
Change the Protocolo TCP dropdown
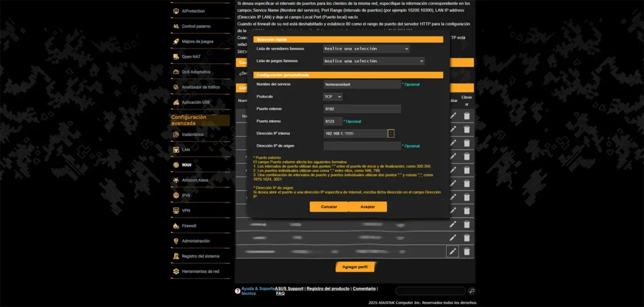click(x=333, y=97)
